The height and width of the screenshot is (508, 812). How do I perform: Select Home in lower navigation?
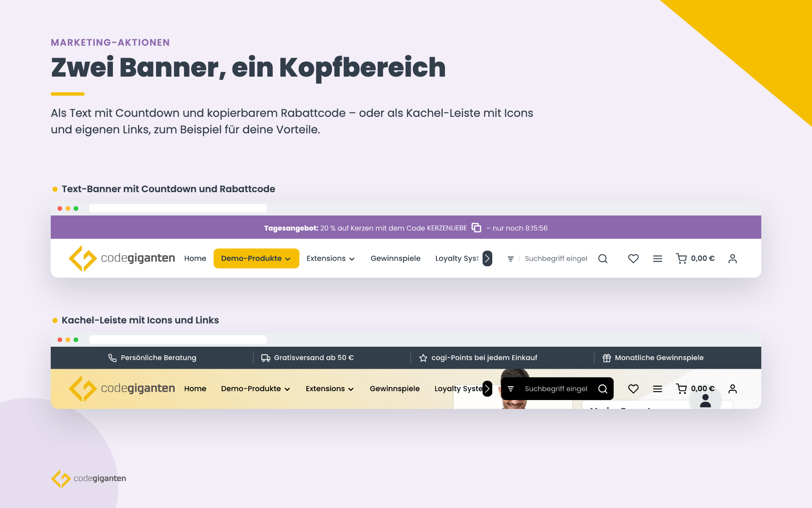click(x=195, y=389)
